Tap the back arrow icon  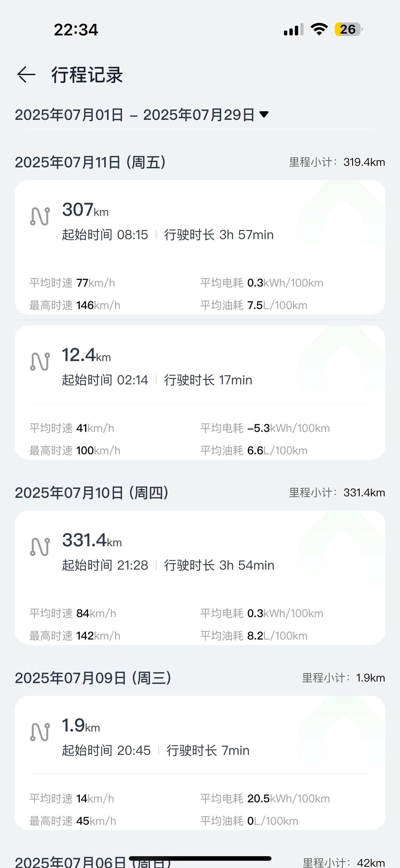tap(26, 75)
